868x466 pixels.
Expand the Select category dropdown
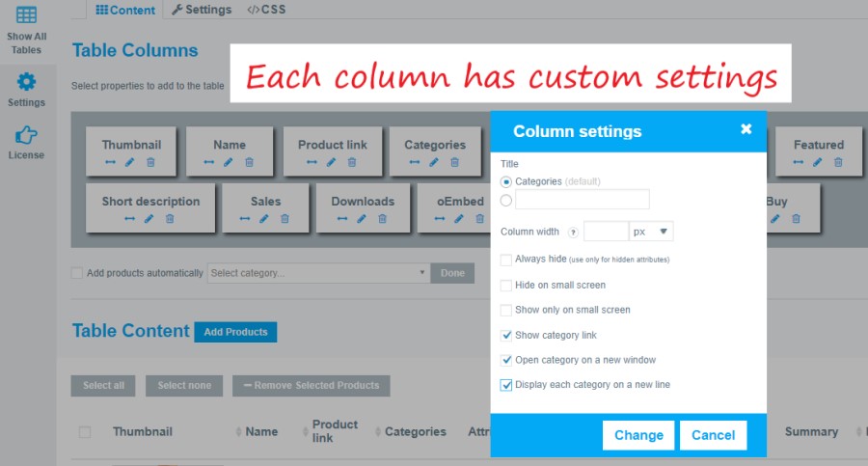click(318, 273)
